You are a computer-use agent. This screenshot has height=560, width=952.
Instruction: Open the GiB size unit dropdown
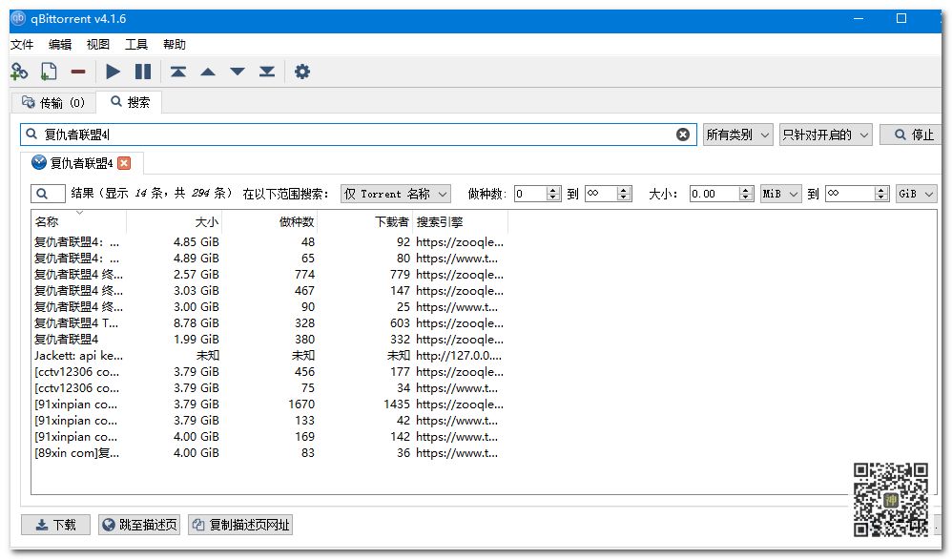[x=916, y=194]
